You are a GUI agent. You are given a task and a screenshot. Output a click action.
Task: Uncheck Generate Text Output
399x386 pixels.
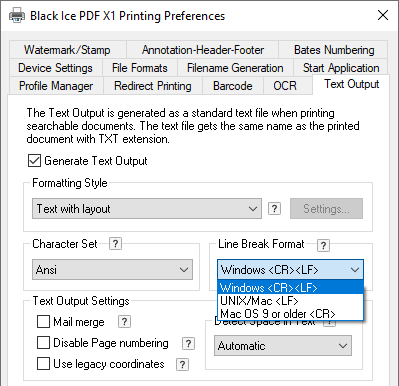point(34,161)
